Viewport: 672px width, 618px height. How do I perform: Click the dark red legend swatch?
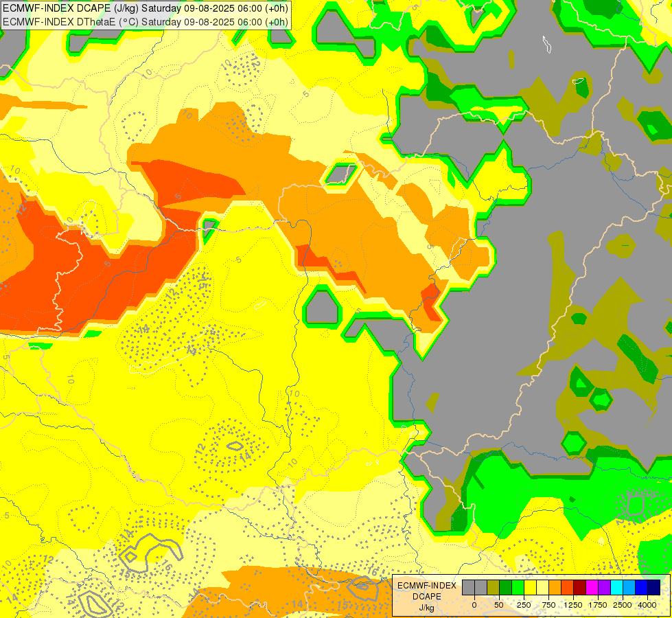tap(580, 588)
